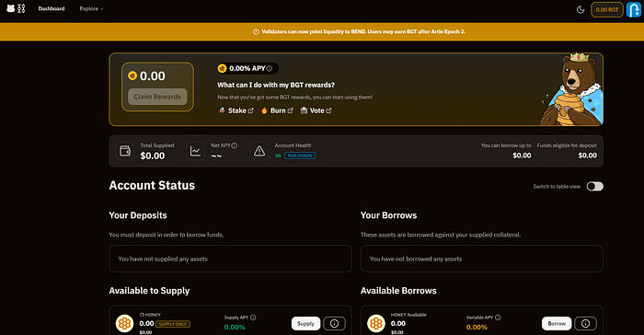Screen dimensions: 644x335
Task: Click the banner announcement icon
Action: tap(256, 31)
